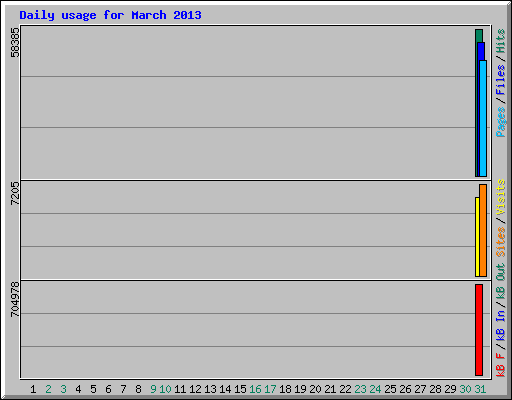Click the 'kB F' legend label
The width and height of the screenshot is (512, 400).
pyautogui.click(x=500, y=365)
